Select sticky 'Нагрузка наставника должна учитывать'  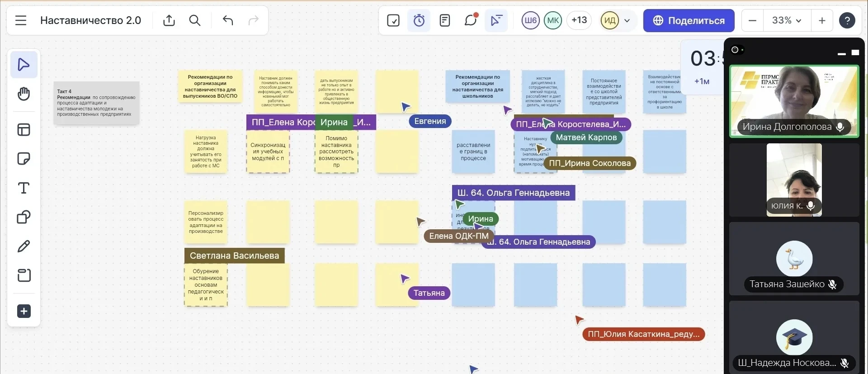click(x=206, y=151)
